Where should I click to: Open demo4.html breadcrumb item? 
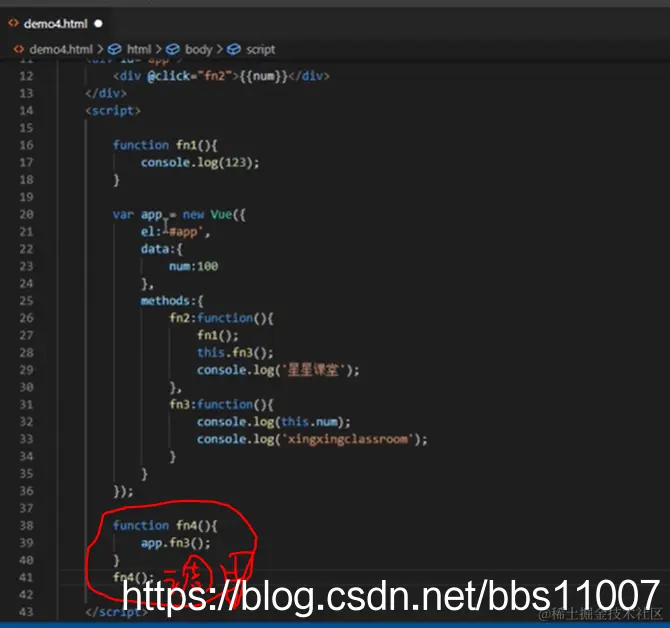click(61, 50)
